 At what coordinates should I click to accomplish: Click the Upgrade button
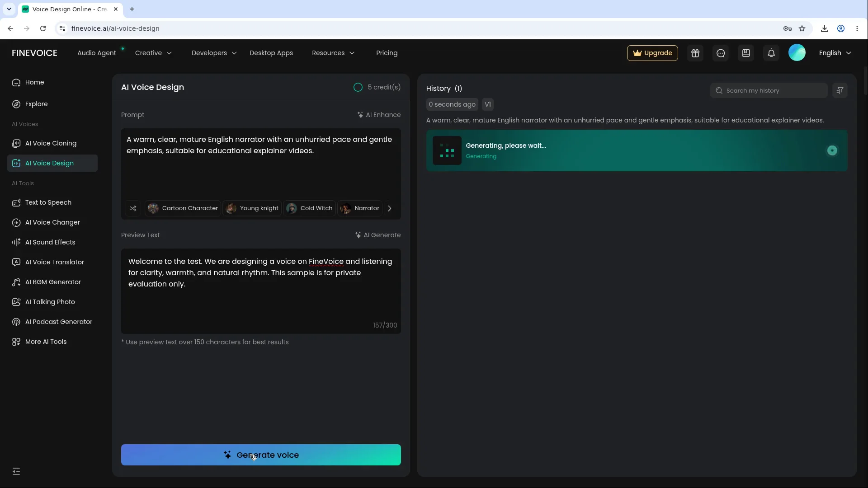coord(652,53)
